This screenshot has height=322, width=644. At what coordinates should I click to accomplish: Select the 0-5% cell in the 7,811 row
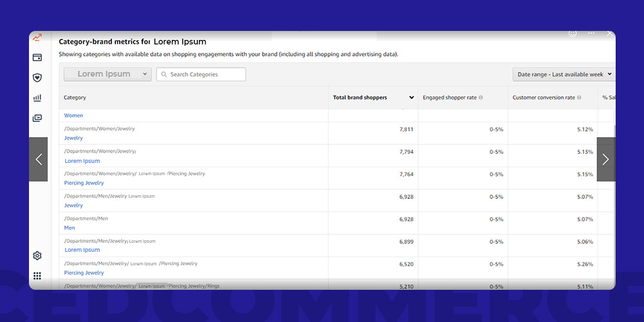tap(496, 129)
